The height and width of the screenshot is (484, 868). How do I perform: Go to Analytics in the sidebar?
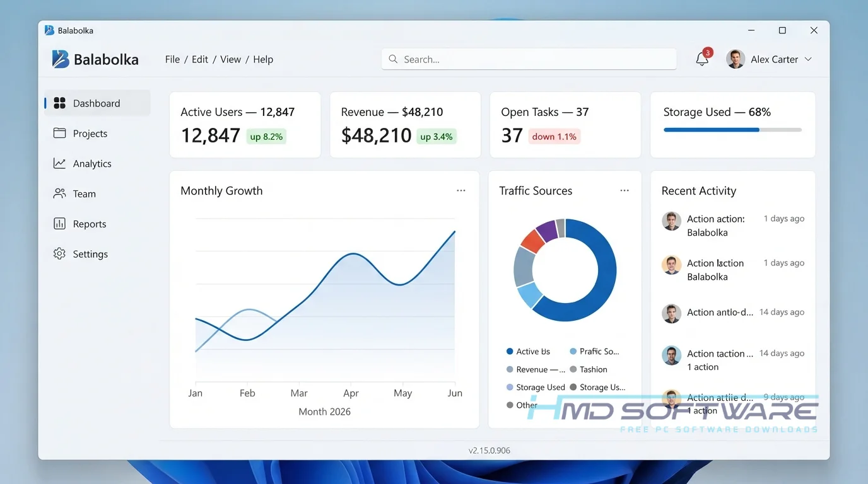[x=92, y=164]
